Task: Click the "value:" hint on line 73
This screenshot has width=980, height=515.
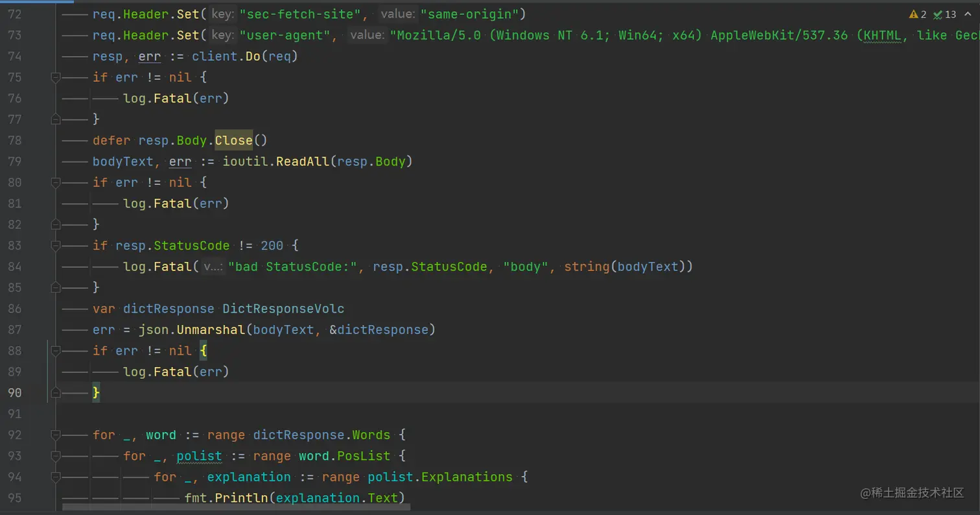Action: pos(367,35)
